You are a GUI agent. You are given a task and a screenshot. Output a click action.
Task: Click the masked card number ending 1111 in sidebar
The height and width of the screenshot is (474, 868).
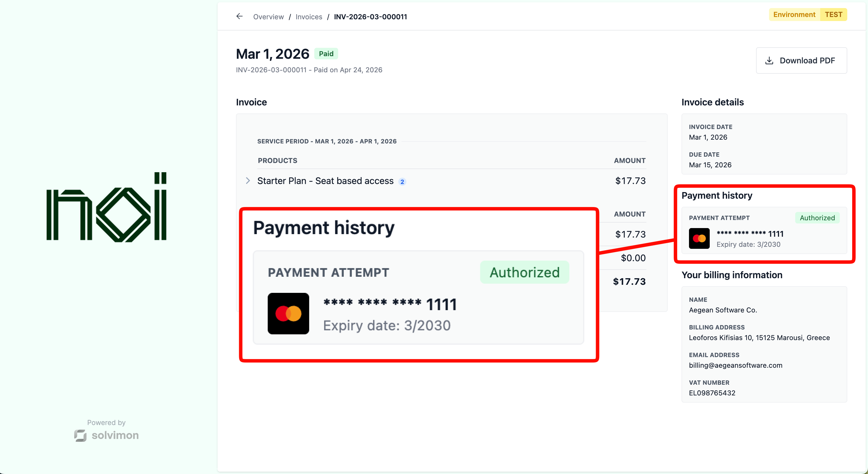tap(750, 234)
